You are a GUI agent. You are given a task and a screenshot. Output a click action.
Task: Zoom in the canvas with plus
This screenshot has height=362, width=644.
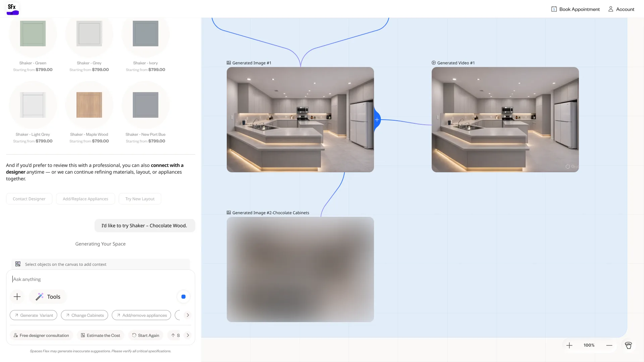(569, 345)
